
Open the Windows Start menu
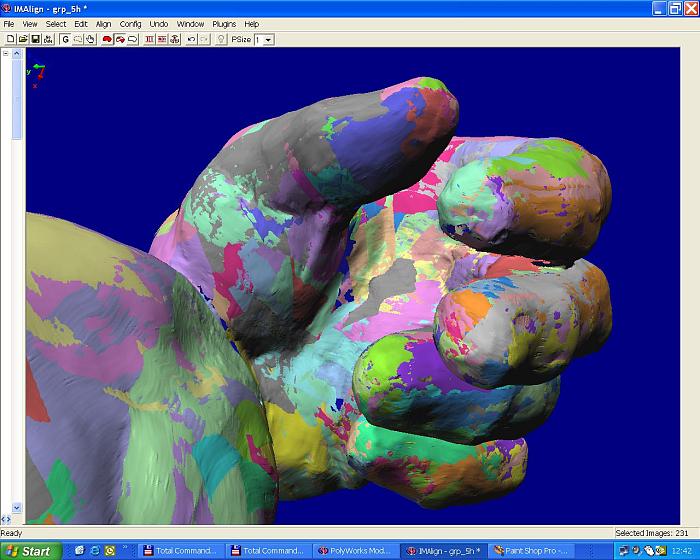[x=30, y=551]
